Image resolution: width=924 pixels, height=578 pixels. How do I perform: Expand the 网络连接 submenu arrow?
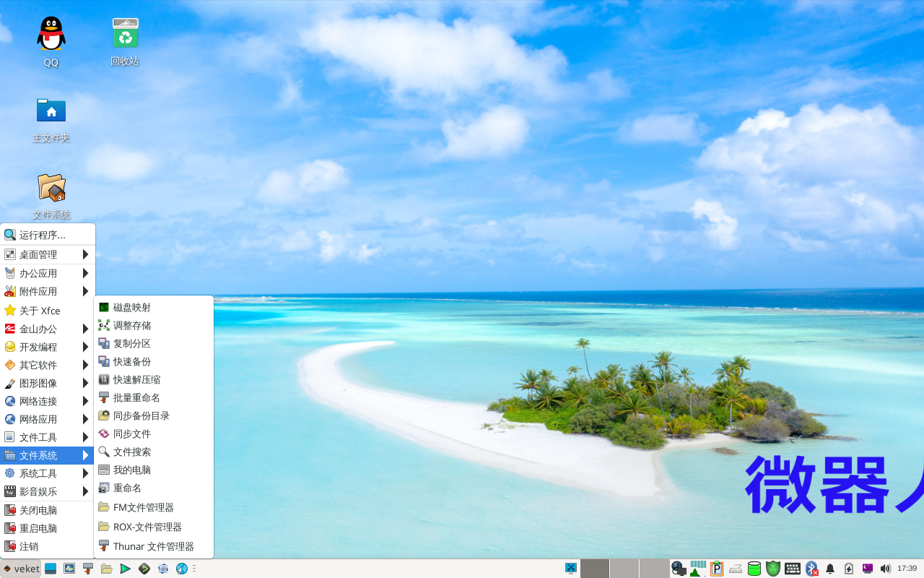tap(85, 401)
